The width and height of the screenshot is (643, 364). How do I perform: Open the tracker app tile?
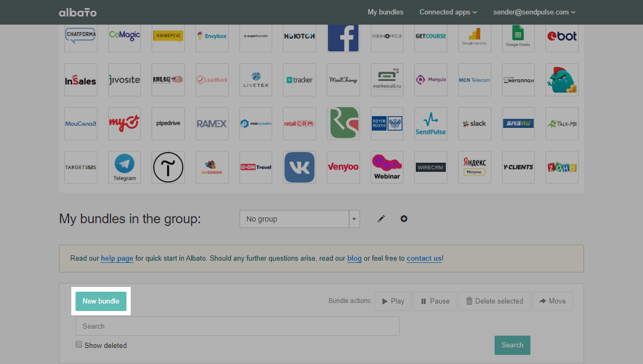coord(300,80)
